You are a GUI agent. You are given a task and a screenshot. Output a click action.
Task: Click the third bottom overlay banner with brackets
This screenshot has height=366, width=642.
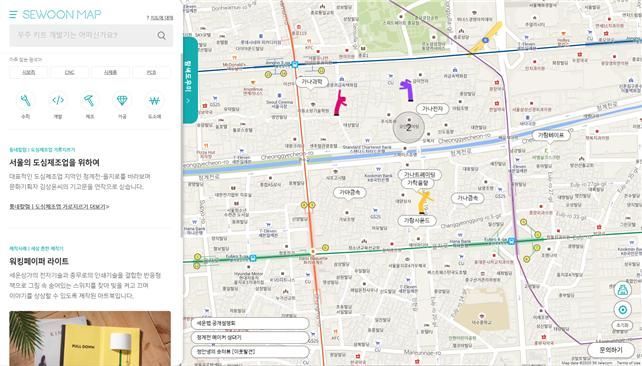[x=250, y=352]
